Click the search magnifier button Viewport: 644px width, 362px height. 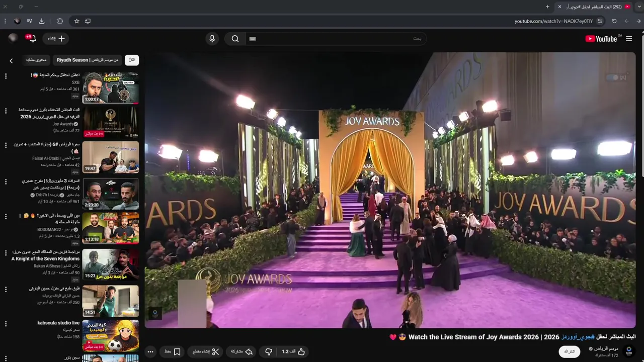(235, 39)
